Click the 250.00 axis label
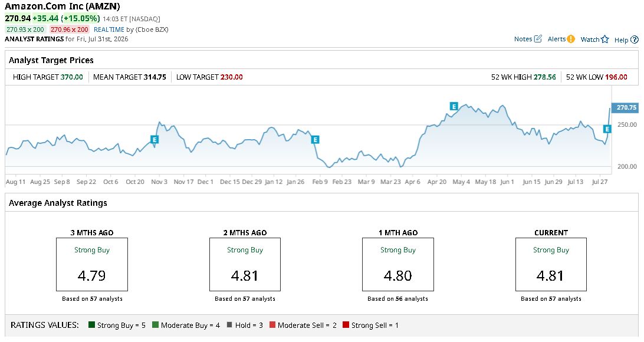Image resolution: width=644 pixels, height=342 pixels. [x=627, y=124]
